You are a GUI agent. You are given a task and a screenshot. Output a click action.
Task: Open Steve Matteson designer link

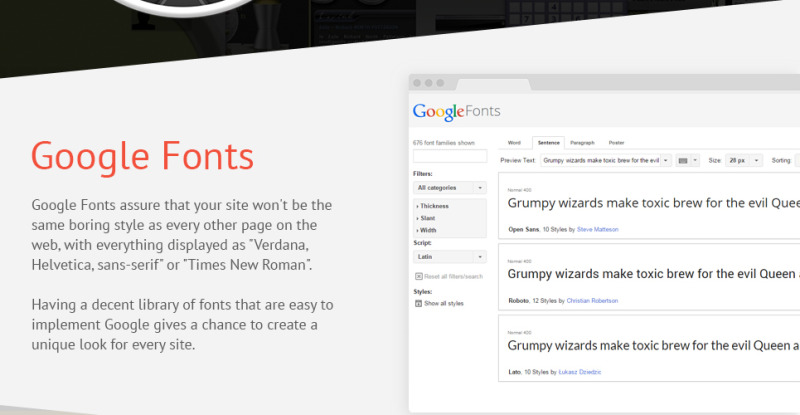[x=597, y=230]
